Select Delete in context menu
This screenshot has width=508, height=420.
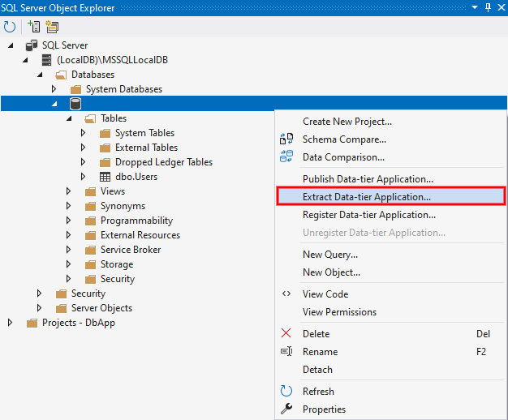(390, 334)
